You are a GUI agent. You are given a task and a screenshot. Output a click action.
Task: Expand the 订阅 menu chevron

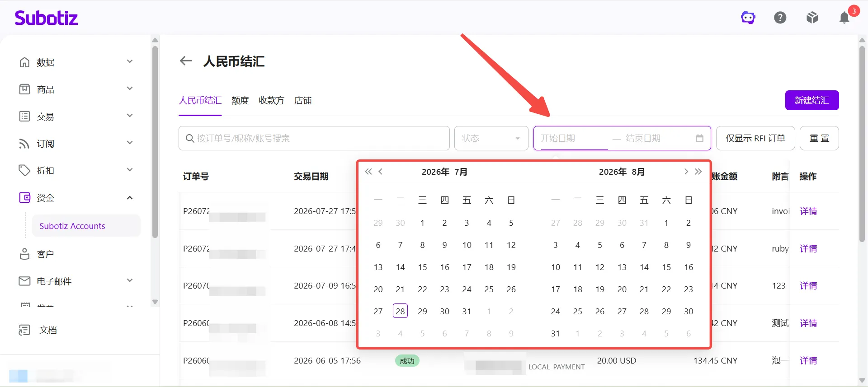coord(130,143)
